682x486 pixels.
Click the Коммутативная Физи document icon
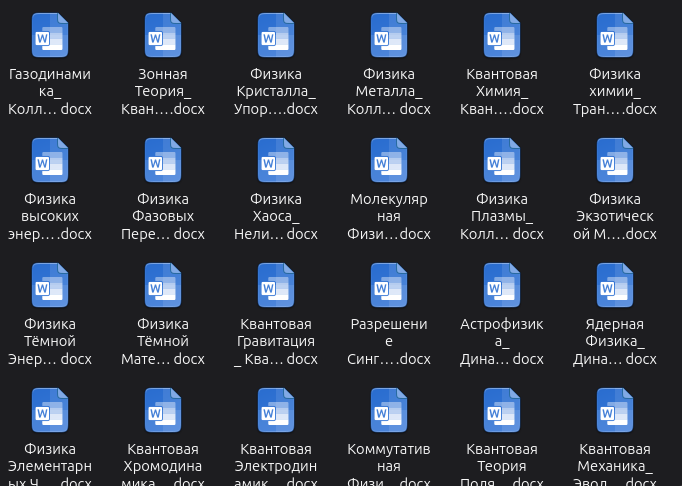coord(389,410)
